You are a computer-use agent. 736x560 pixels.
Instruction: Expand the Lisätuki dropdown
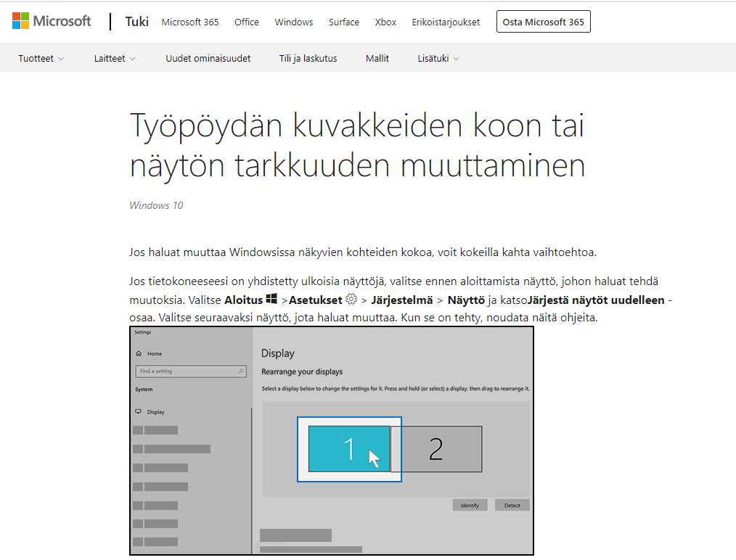click(x=438, y=59)
